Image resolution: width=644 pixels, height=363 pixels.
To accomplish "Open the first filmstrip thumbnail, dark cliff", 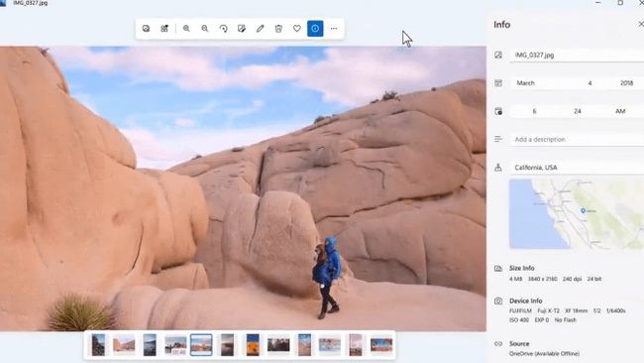I will click(98, 344).
